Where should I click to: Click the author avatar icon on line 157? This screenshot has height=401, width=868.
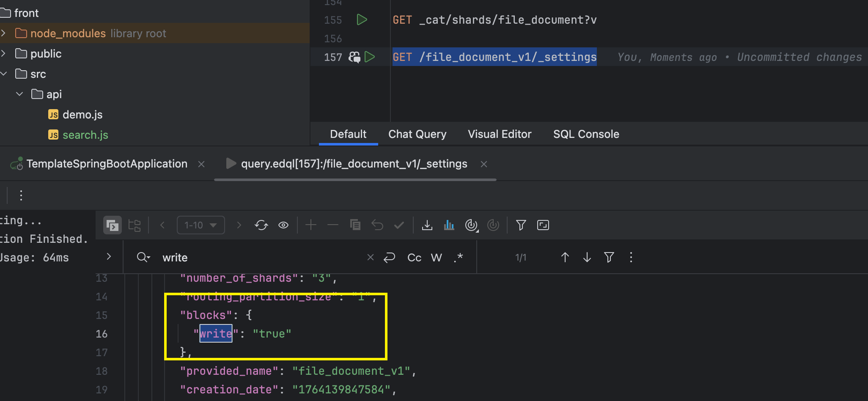(x=354, y=57)
